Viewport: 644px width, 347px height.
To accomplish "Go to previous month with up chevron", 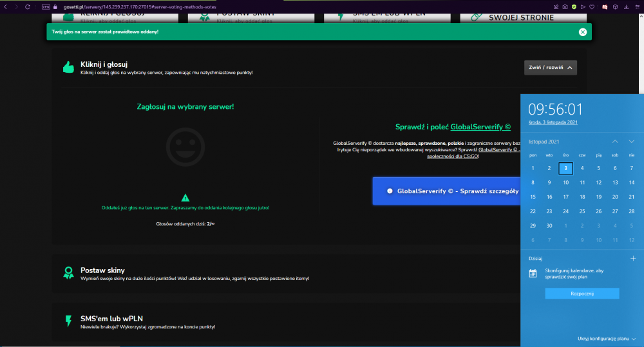I will 615,141.
